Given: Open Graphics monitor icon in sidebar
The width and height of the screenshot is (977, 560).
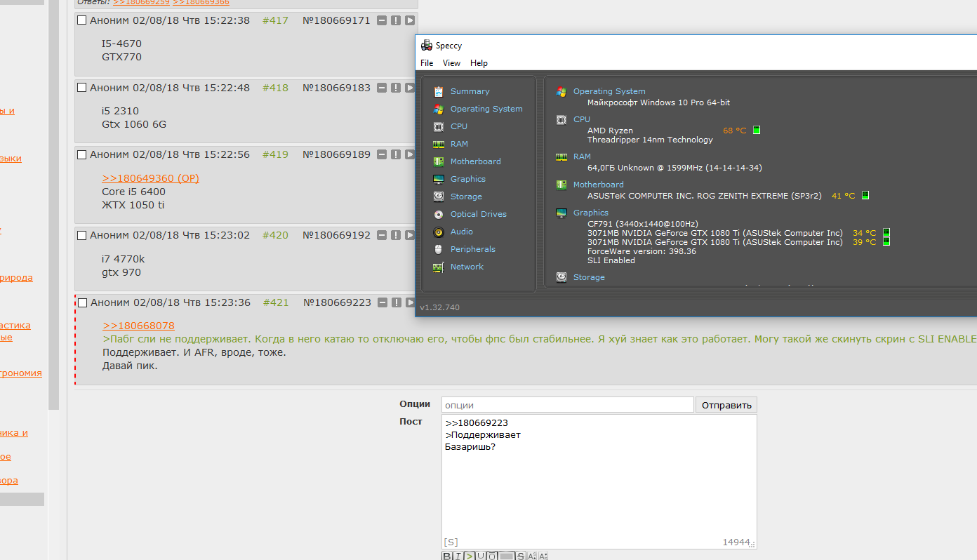Looking at the screenshot, I should tap(439, 179).
